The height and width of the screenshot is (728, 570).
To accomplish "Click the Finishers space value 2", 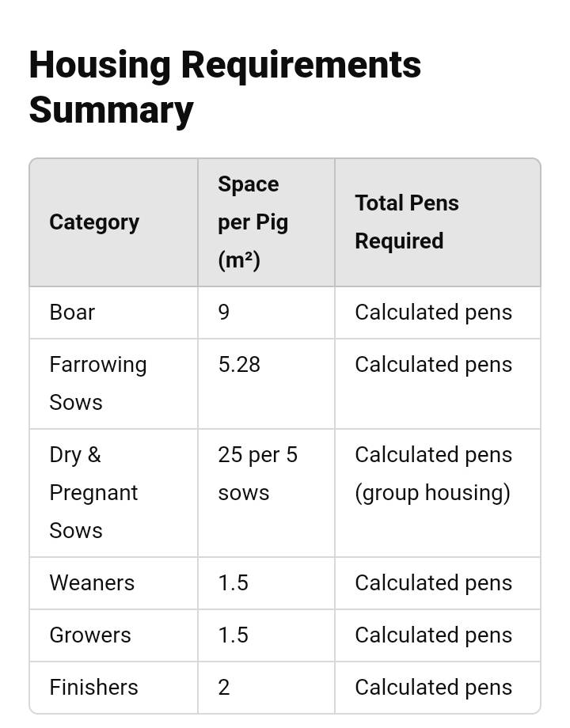I will (x=224, y=688).
